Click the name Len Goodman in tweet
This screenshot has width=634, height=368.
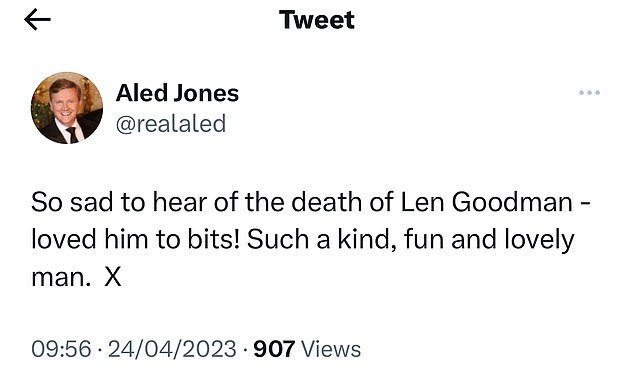(486, 202)
